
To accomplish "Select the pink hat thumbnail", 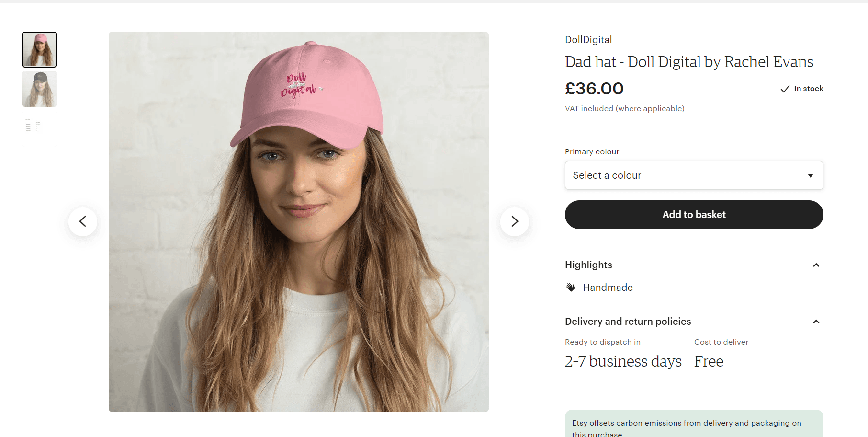I will pos(39,50).
